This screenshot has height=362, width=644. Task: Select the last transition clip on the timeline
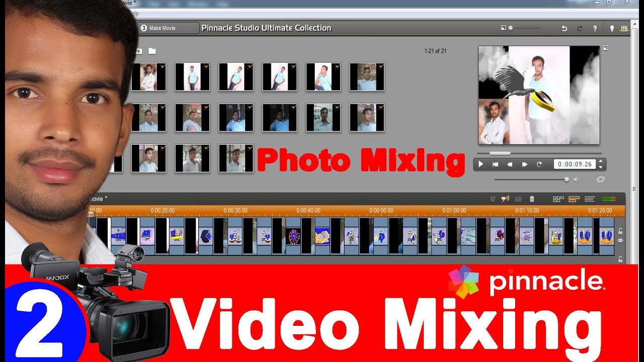606,236
